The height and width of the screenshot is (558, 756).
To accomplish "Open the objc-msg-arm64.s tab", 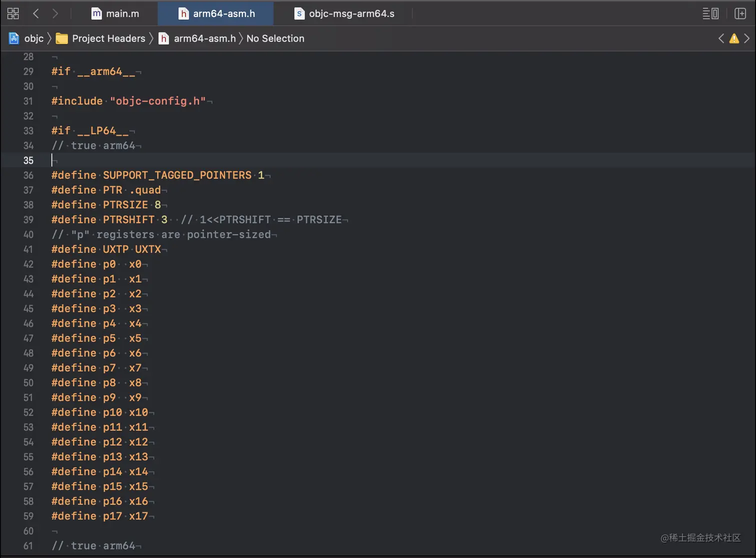I will tap(344, 14).
